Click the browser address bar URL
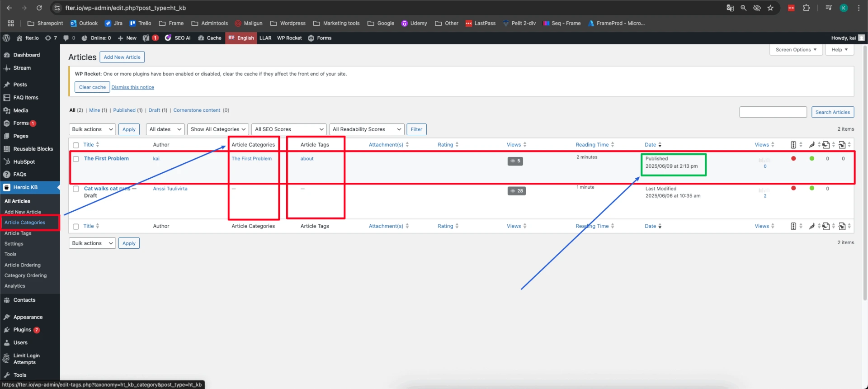868x389 pixels. tap(126, 8)
